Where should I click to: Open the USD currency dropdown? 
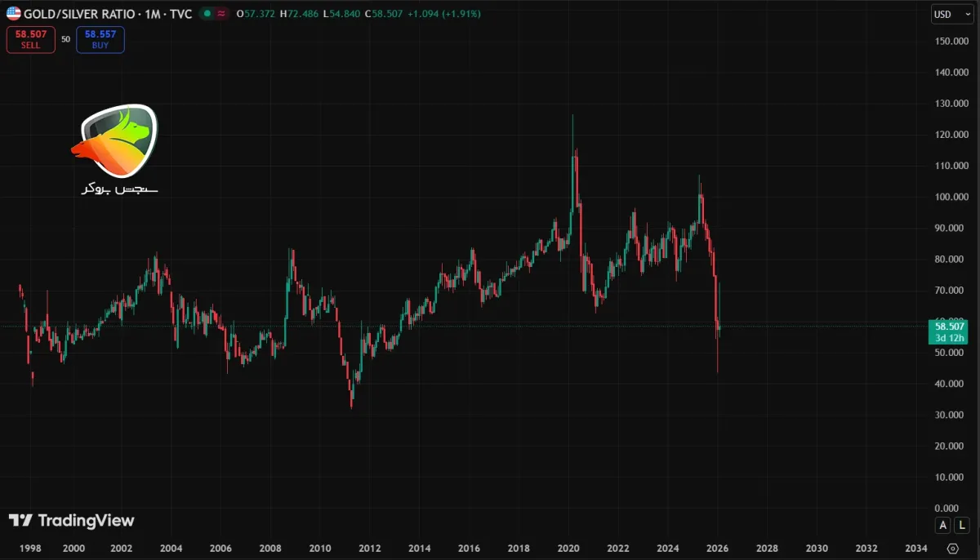pyautogui.click(x=952, y=14)
